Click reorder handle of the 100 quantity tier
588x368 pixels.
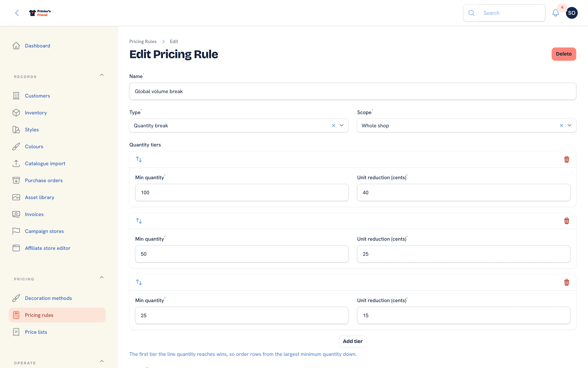139,159
